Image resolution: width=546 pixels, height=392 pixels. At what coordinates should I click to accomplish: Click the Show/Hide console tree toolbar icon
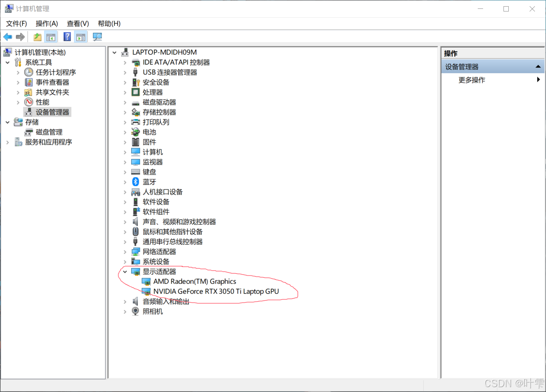51,37
